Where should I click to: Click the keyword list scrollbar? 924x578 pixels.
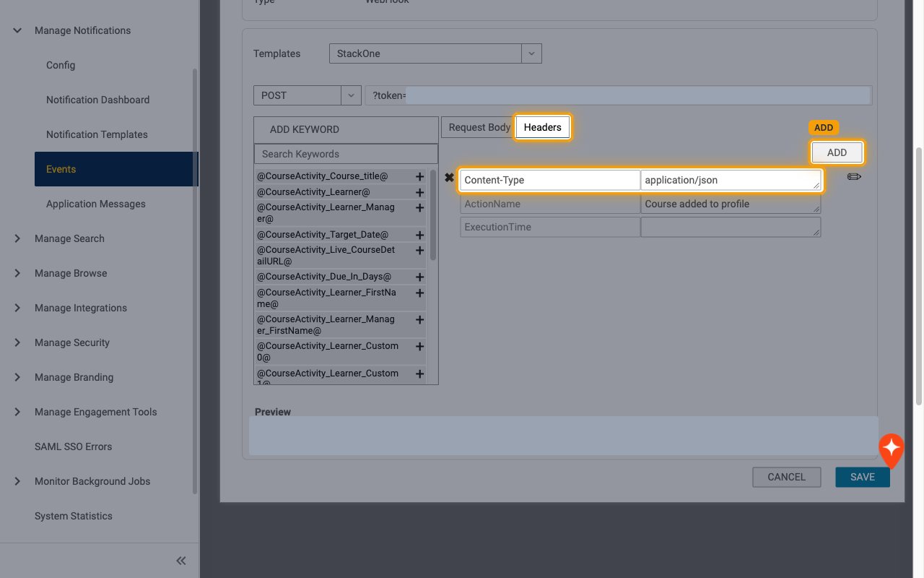(x=433, y=215)
